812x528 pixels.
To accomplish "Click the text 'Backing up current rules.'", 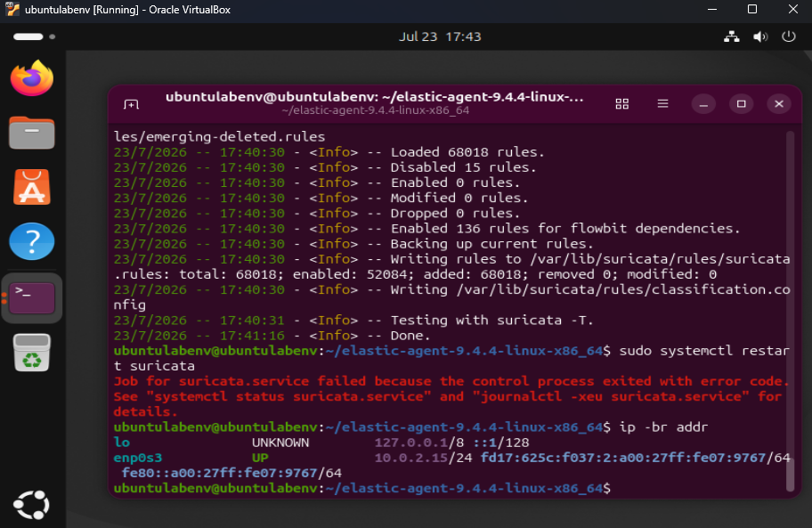I will click(x=491, y=244).
